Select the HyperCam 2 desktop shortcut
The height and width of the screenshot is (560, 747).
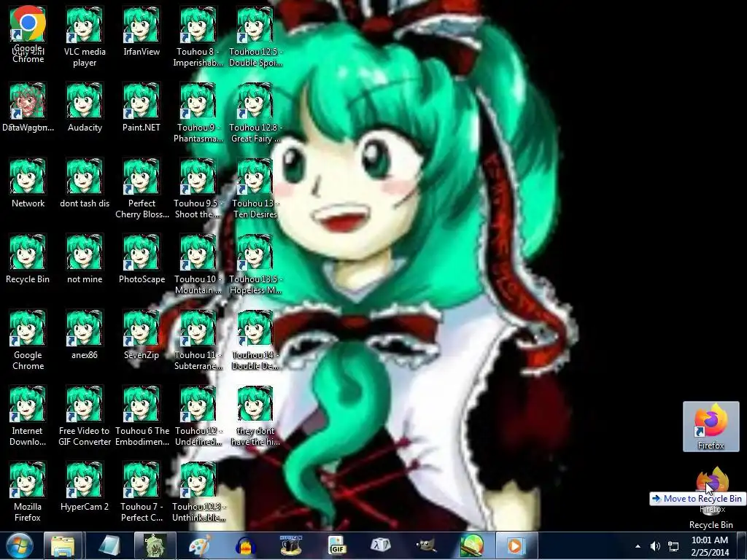pos(85,486)
